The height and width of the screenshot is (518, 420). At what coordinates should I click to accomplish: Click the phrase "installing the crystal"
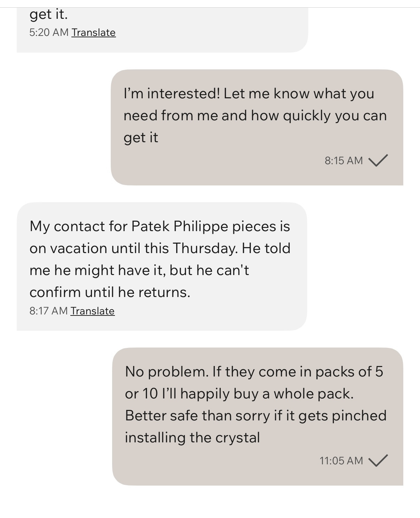192,437
